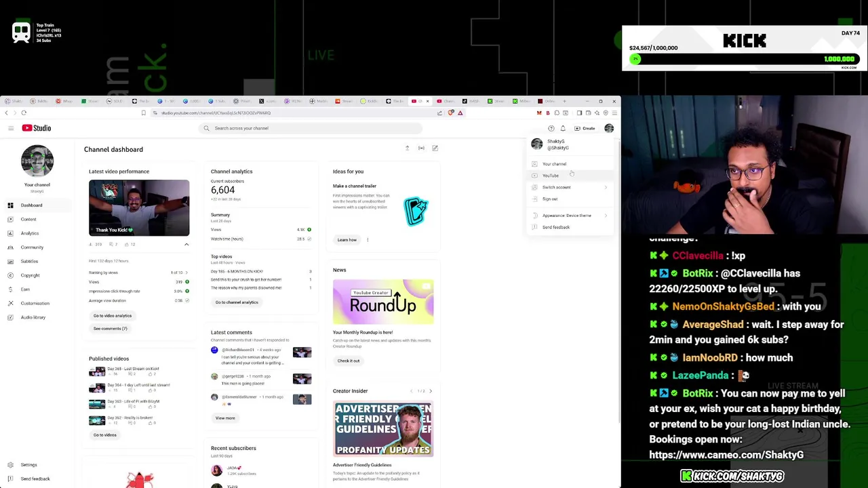Image resolution: width=868 pixels, height=488 pixels.
Task: Open the Help question mark icon
Action: pyautogui.click(x=551, y=128)
